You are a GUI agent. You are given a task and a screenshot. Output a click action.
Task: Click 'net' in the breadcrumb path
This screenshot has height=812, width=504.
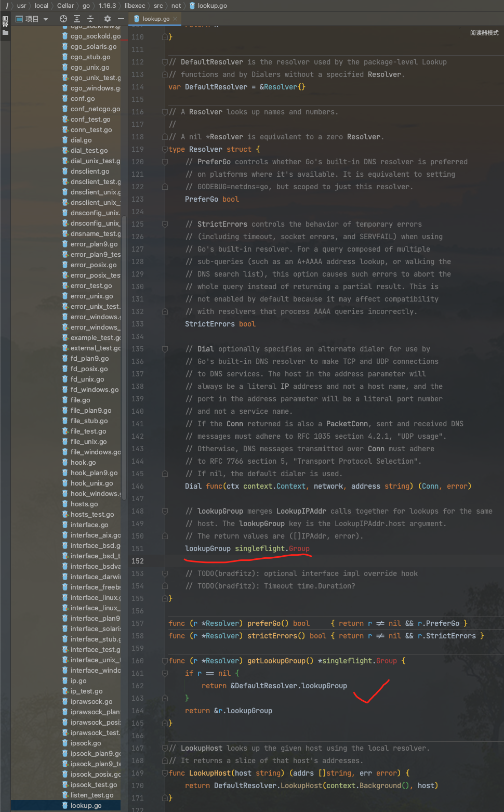[176, 6]
